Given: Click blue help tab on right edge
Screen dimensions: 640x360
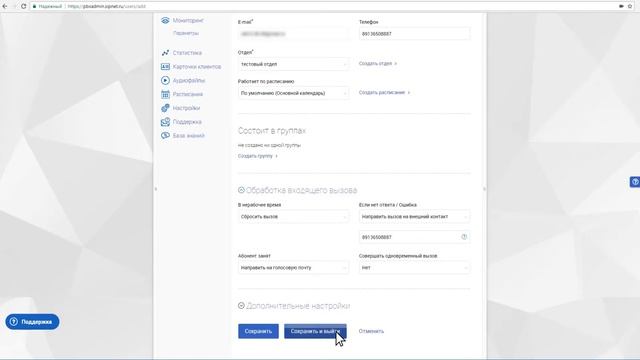Looking at the screenshot, I should 635,182.
